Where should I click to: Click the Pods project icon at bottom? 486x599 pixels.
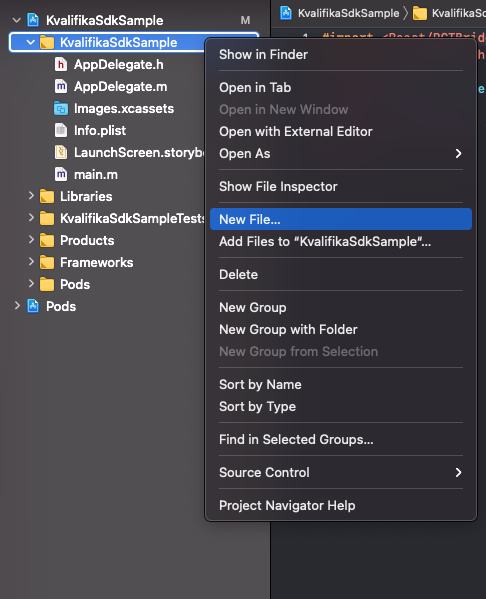33,306
